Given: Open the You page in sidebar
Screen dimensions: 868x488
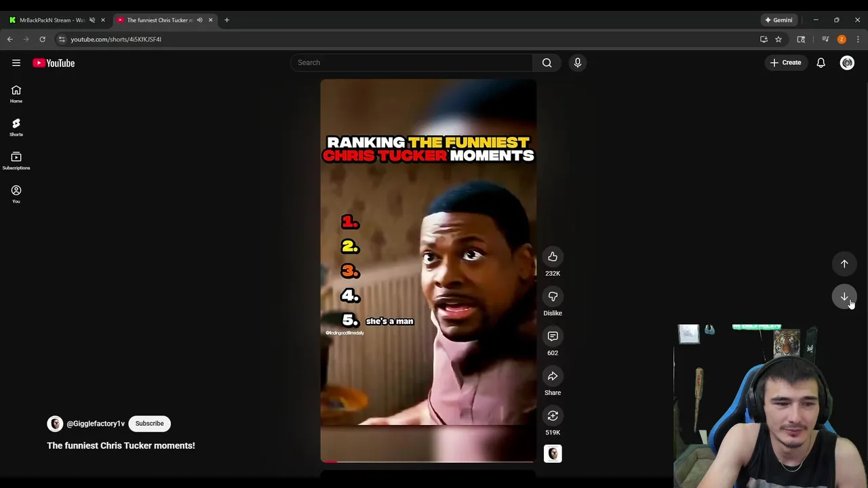Looking at the screenshot, I should [16, 194].
